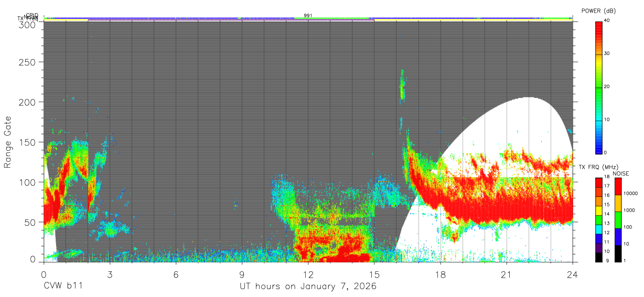
Task: Click the 150 tick label on the Range Gate axis
Action: tap(28, 142)
